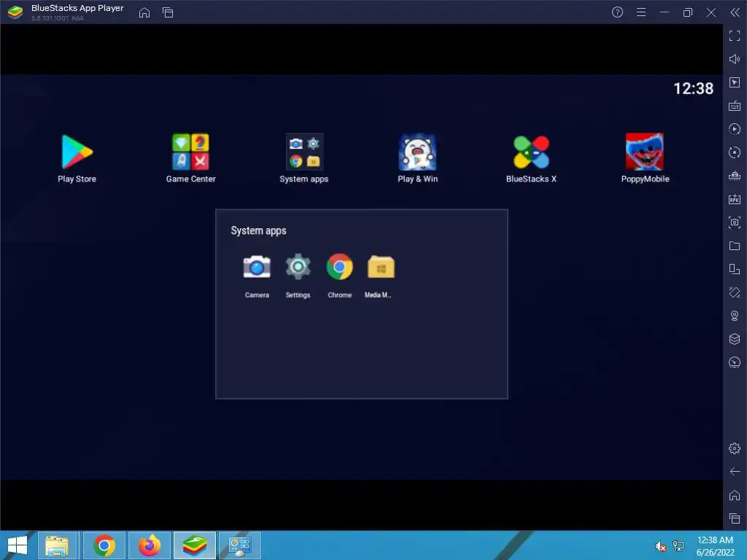Open Firefox from the taskbar
Viewport: 747px width, 560px height.
tap(150, 545)
